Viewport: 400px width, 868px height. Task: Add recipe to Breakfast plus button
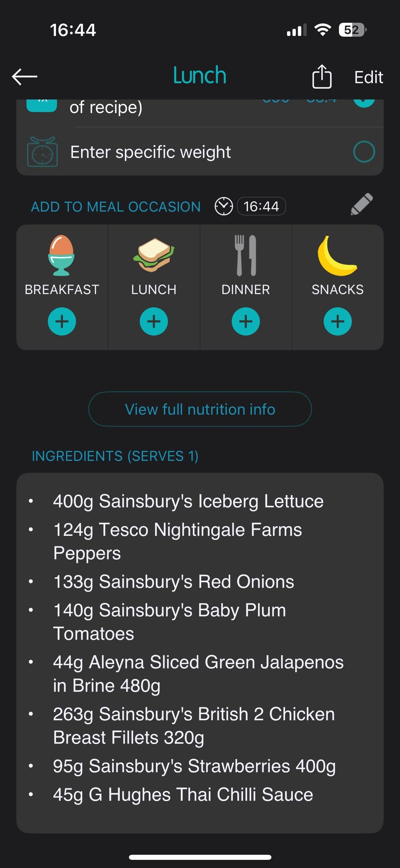pyautogui.click(x=62, y=321)
